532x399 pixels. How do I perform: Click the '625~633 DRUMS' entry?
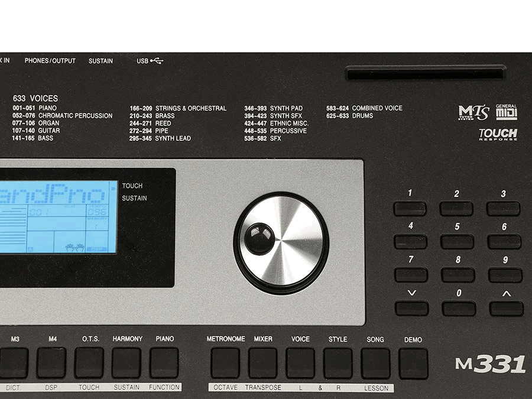tap(350, 115)
